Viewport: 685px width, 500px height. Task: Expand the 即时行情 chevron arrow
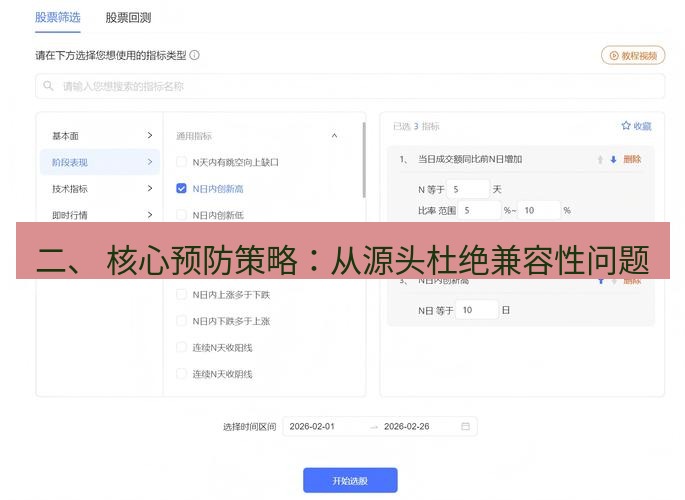pos(150,214)
